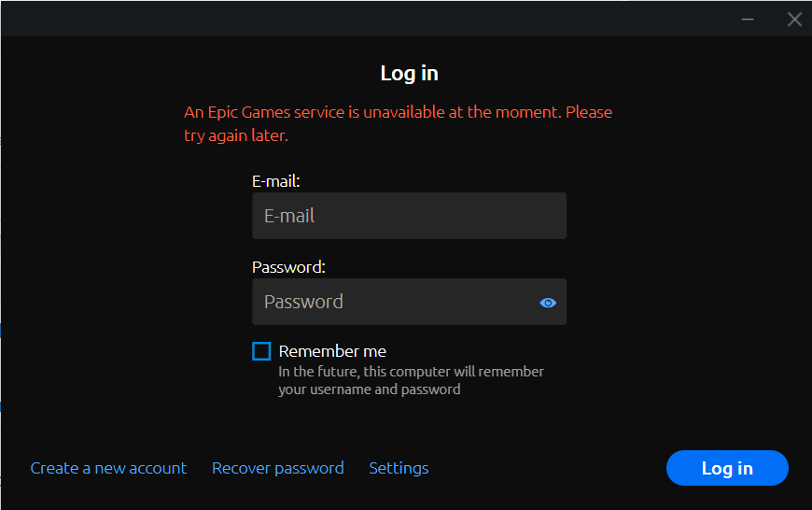The image size is (812, 510).
Task: Focus the Password input field
Action: point(392,302)
